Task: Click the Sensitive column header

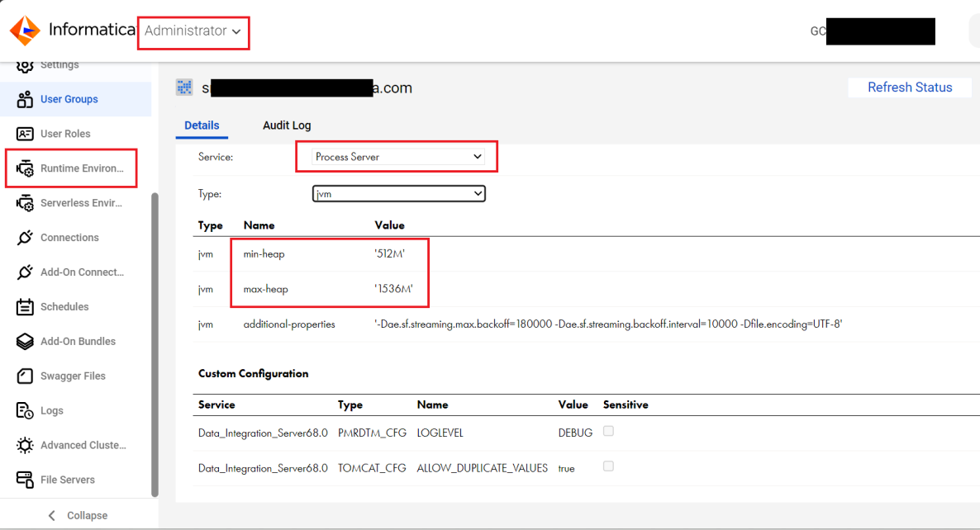Action: point(626,405)
